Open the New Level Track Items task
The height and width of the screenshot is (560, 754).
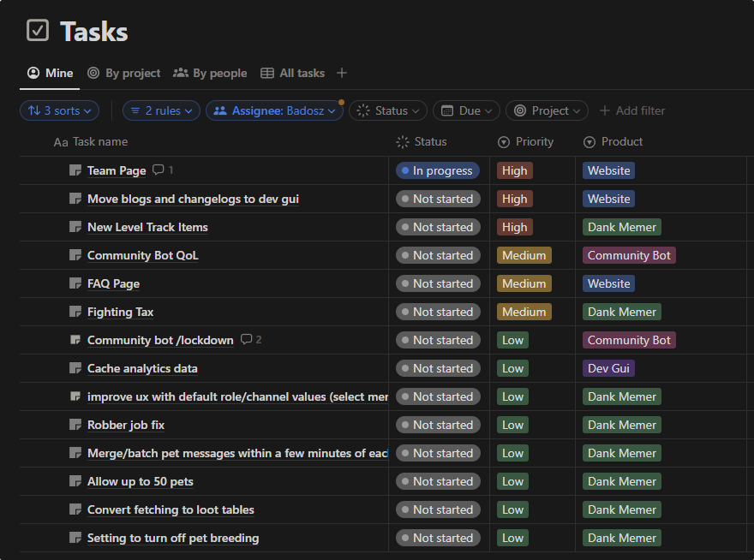(x=147, y=227)
